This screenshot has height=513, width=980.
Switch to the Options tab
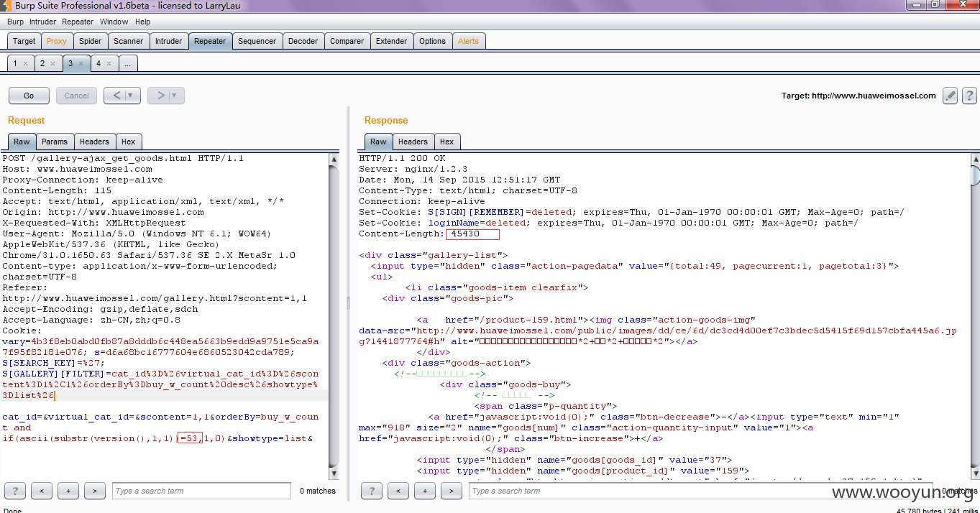click(x=433, y=41)
